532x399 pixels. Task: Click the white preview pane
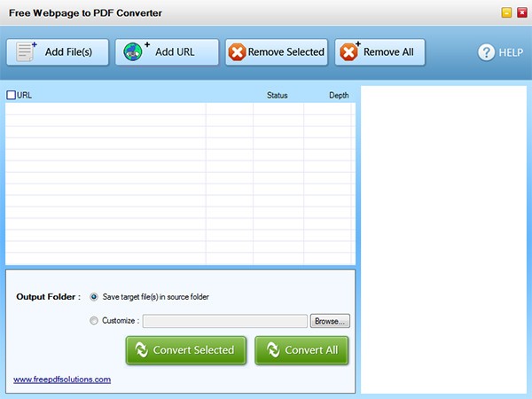(443, 239)
